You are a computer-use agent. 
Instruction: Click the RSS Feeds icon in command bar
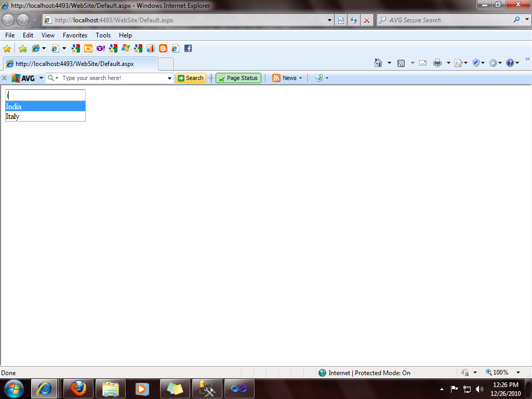pyautogui.click(x=401, y=63)
